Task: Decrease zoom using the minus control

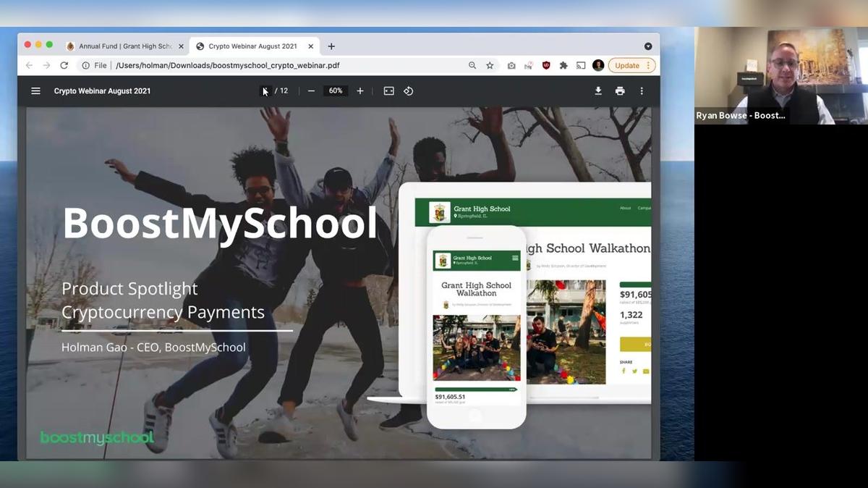Action: coord(311,91)
